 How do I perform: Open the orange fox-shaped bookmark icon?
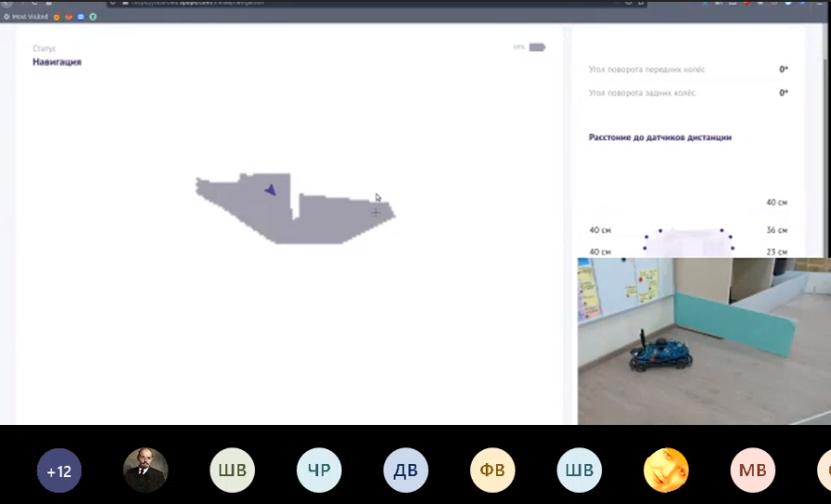pos(68,17)
